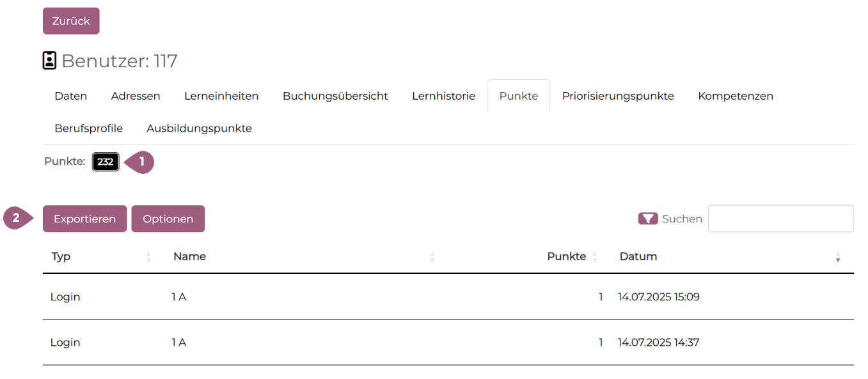
Task: Sort the table by Typ column arrows
Action: 148,257
